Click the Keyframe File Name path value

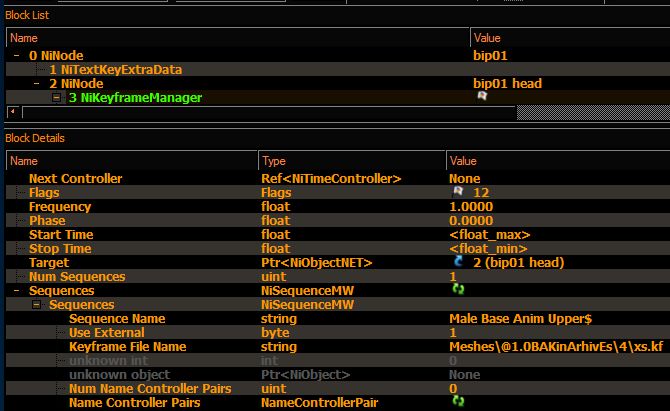pyautogui.click(x=556, y=346)
